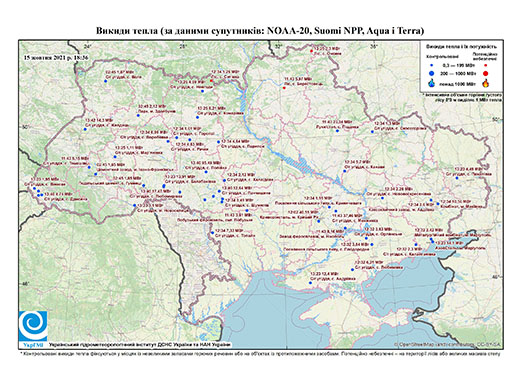
Task: Click the blue marker for 13:42 14,3 МВт
Action: click(x=85, y=129)
